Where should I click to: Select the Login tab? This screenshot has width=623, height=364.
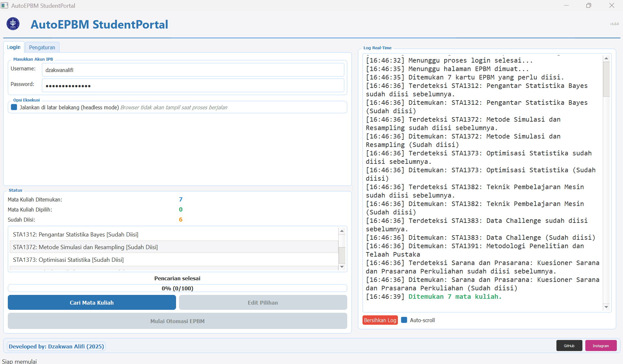[14, 47]
